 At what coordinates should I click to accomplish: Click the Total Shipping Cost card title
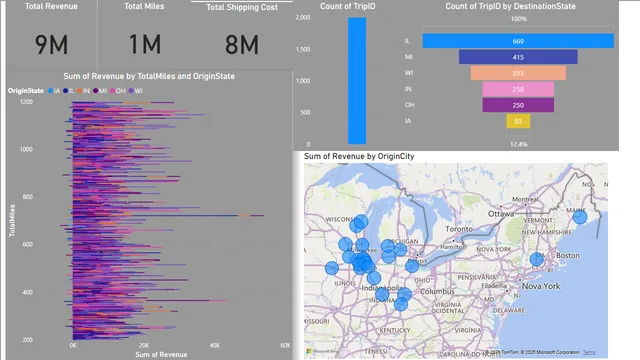242,7
